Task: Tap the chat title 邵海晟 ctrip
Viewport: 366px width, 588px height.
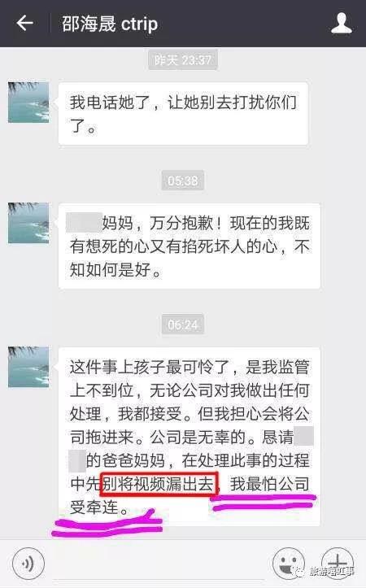Action: (110, 24)
